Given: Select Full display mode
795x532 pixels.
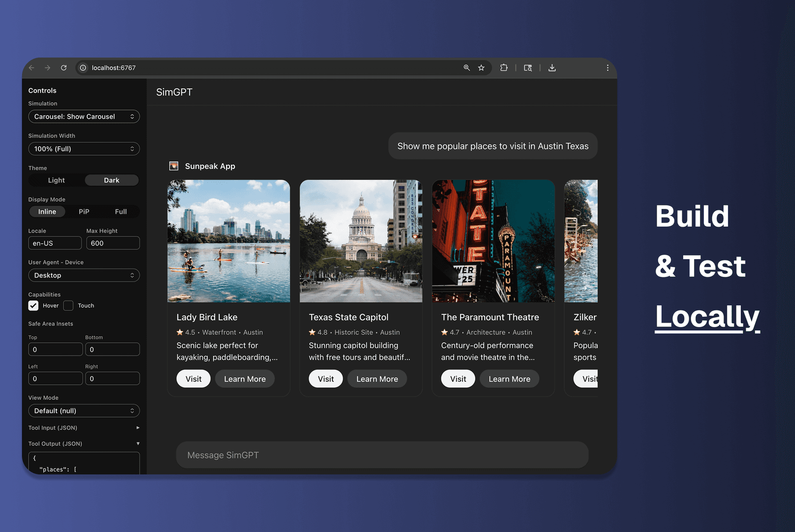Looking at the screenshot, I should 121,212.
